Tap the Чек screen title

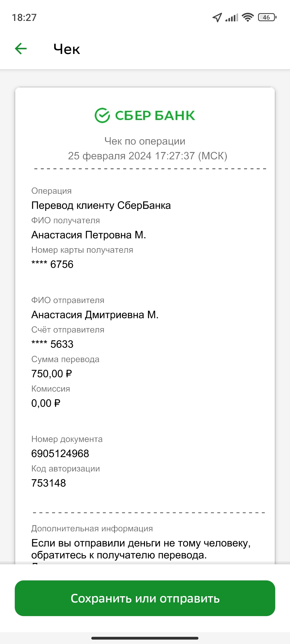tap(67, 49)
